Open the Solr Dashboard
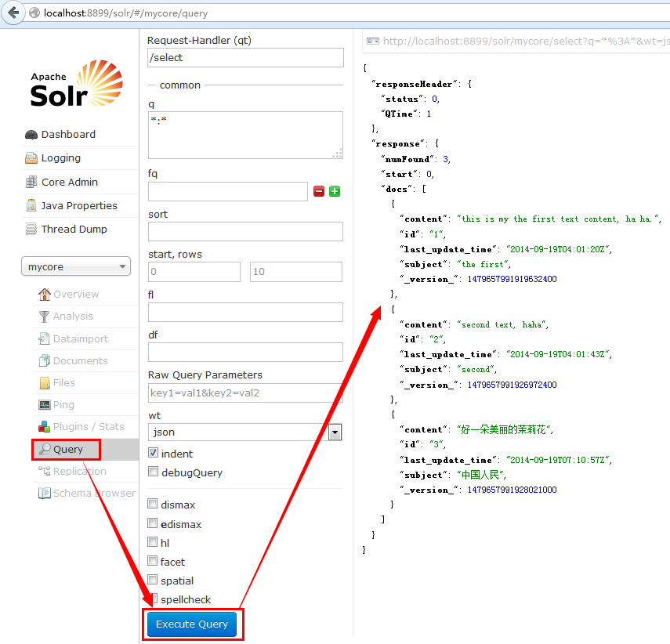This screenshot has width=670, height=644. (68, 134)
